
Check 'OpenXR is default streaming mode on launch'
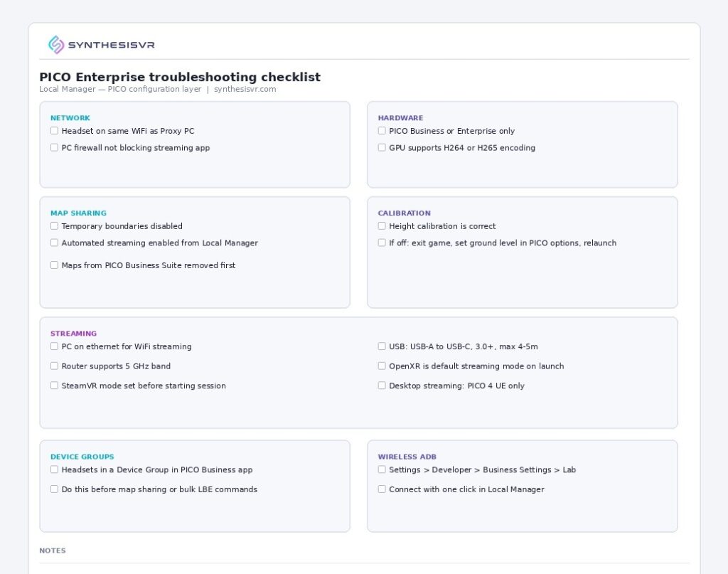click(x=382, y=366)
